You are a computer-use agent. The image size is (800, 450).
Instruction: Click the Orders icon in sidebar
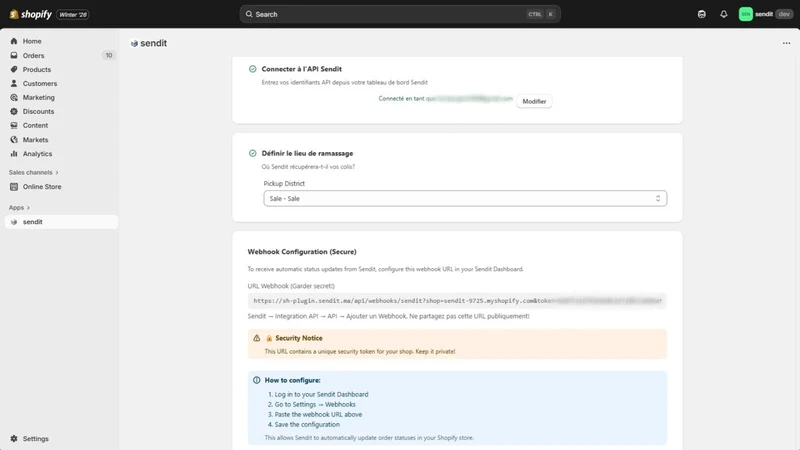[14, 55]
